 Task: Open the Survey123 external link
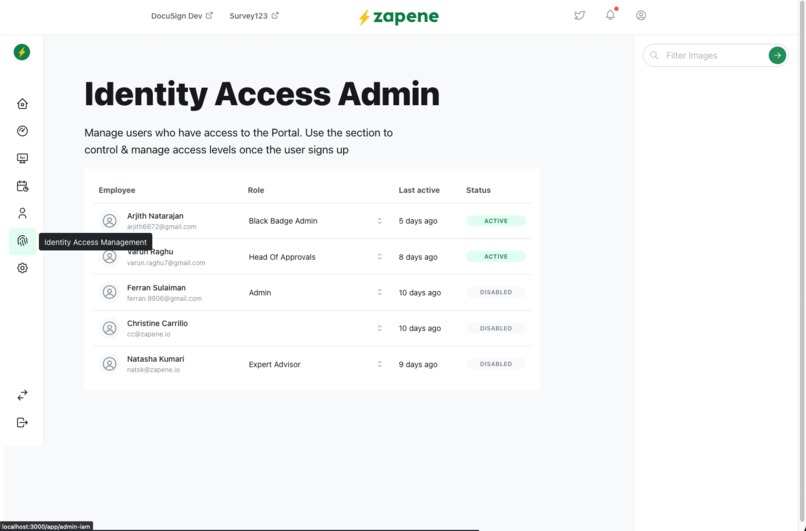254,16
